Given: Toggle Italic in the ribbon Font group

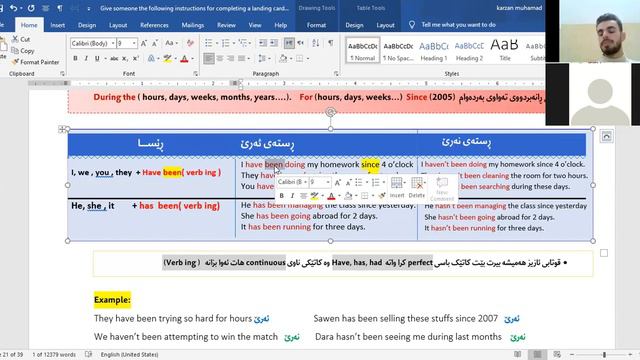Looking at the screenshot, I should 86,59.
